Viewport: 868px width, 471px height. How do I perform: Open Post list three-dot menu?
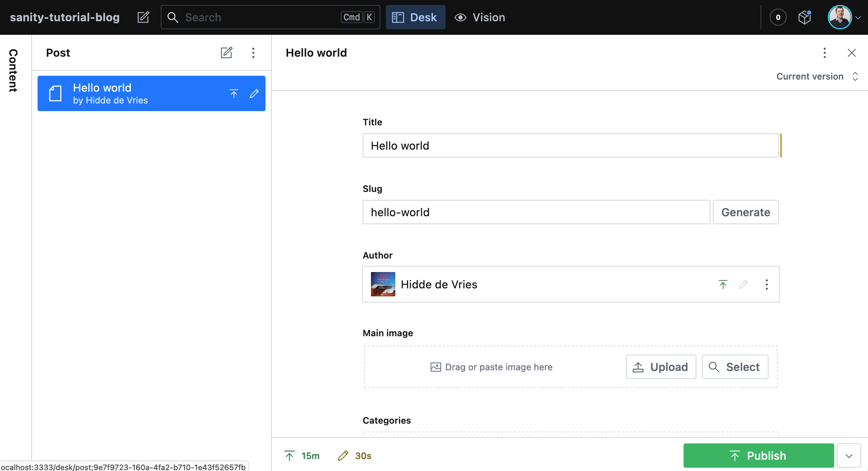(253, 53)
